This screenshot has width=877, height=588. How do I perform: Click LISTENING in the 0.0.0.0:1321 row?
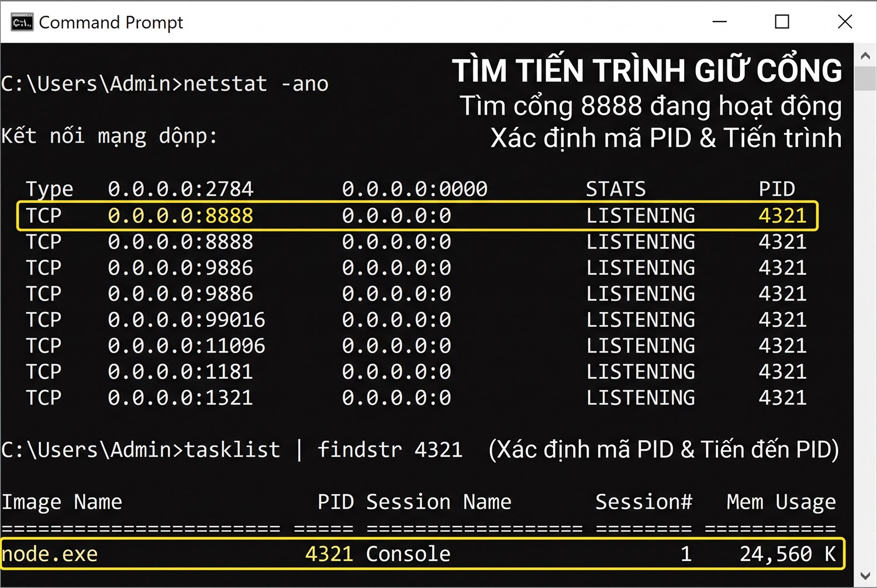click(x=641, y=398)
